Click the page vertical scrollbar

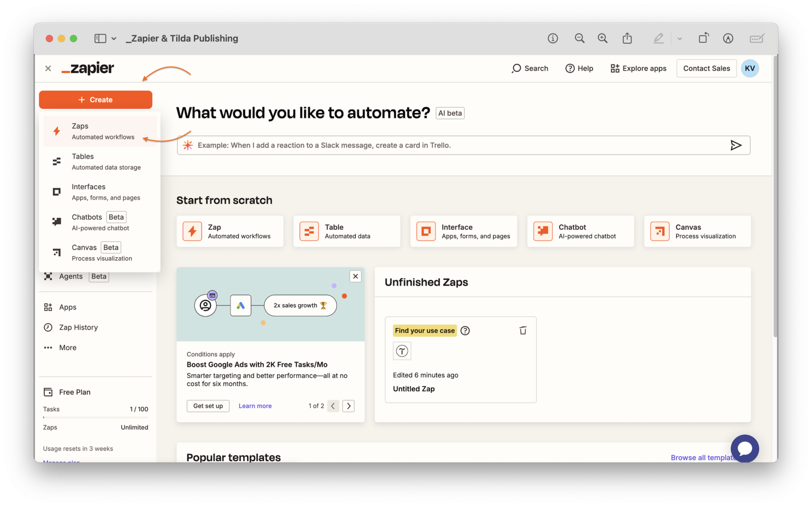(x=775, y=196)
